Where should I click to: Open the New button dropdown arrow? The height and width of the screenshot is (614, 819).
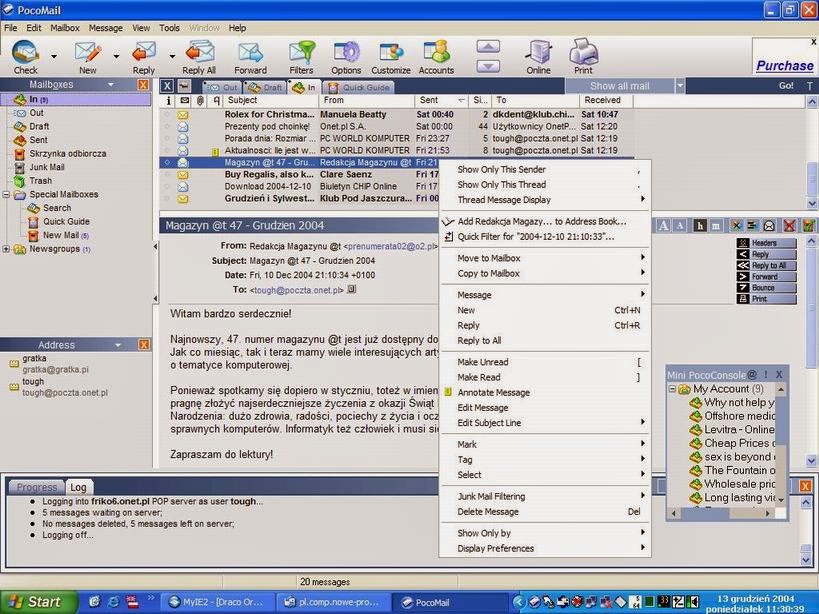click(116, 56)
